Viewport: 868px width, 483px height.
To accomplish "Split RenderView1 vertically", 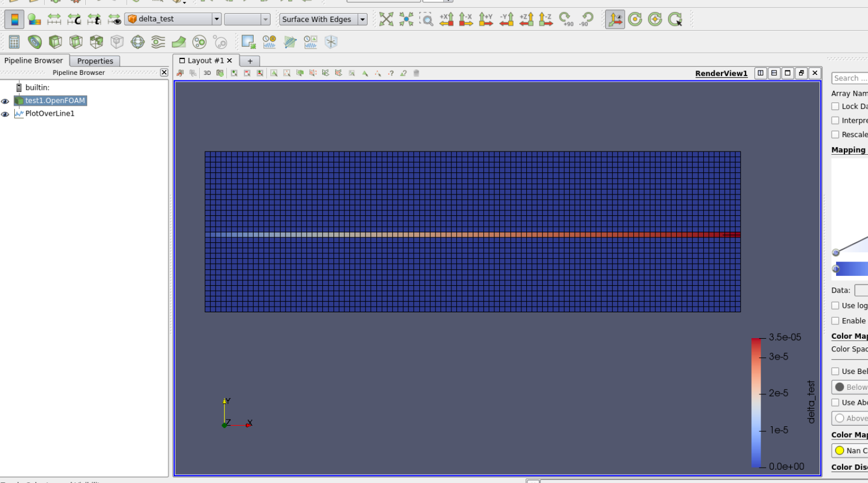I will pos(774,73).
